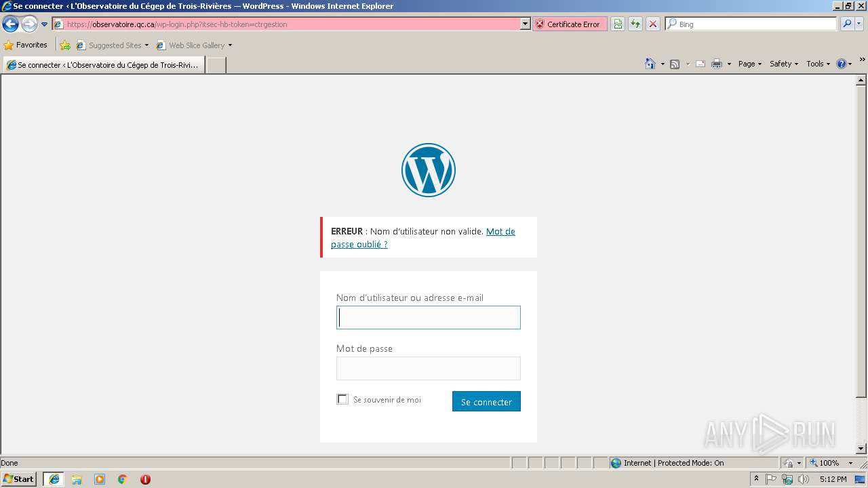The image size is (868, 488).
Task: Focus the Mot de passe input field
Action: click(x=429, y=368)
